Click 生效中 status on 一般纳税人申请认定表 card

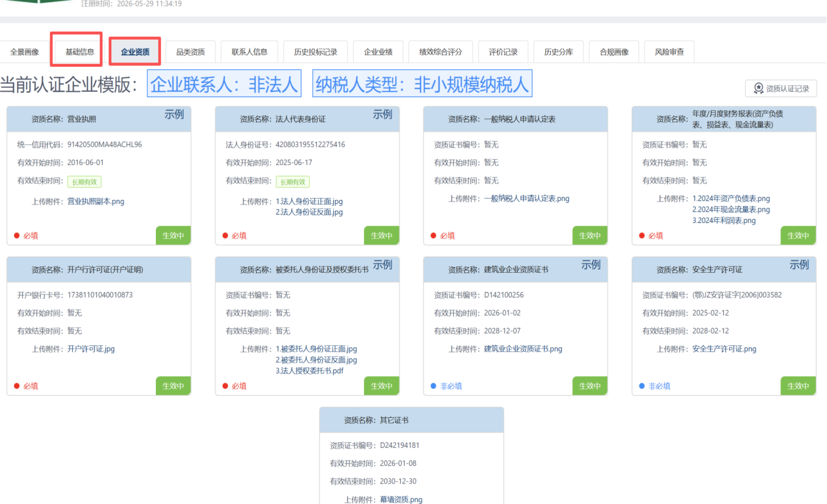pos(590,235)
